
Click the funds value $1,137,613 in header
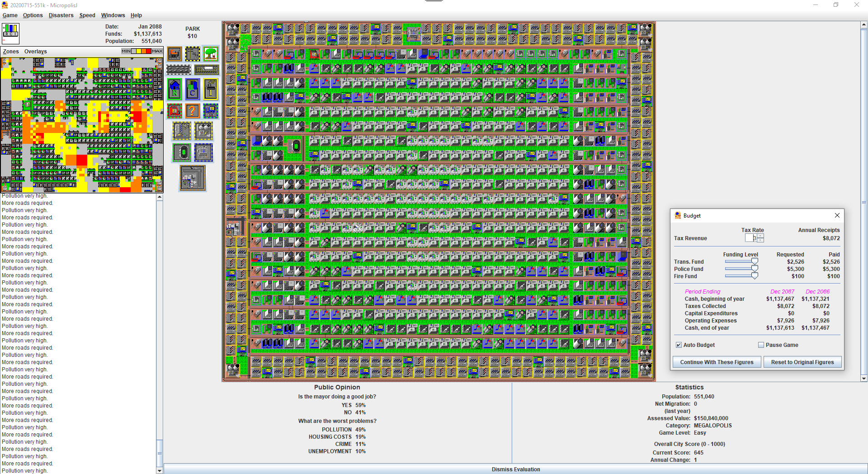(x=147, y=34)
